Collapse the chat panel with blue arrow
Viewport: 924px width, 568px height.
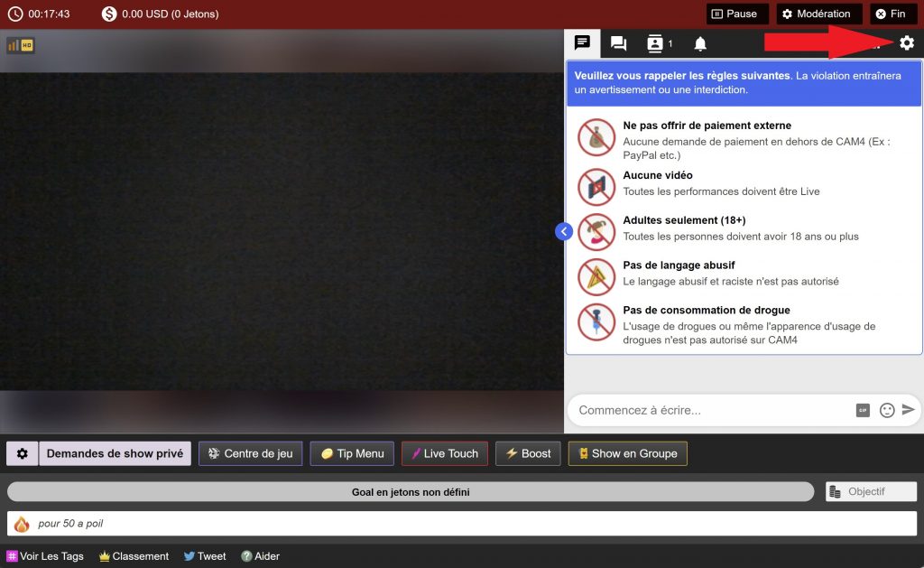pyautogui.click(x=564, y=232)
